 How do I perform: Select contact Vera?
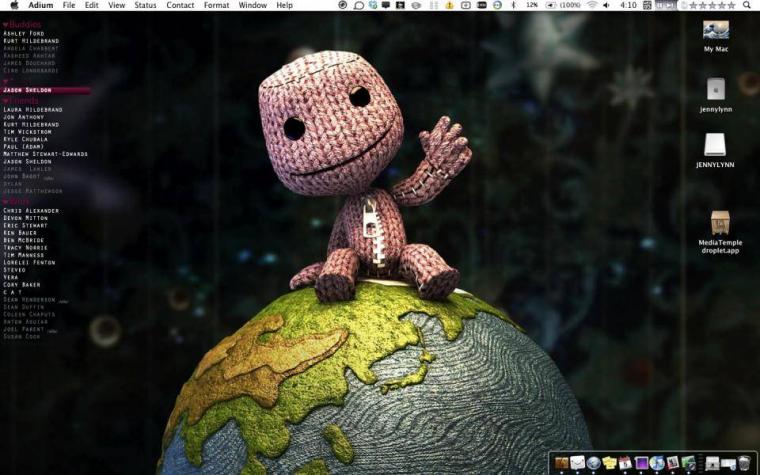(11, 277)
